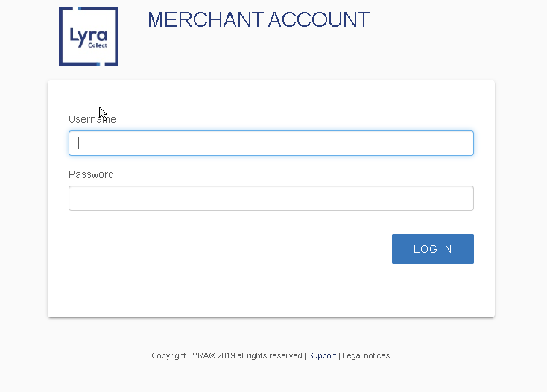This screenshot has height=392, width=547.
Task: Submit credentials with the LOG IN button
Action: [432, 249]
